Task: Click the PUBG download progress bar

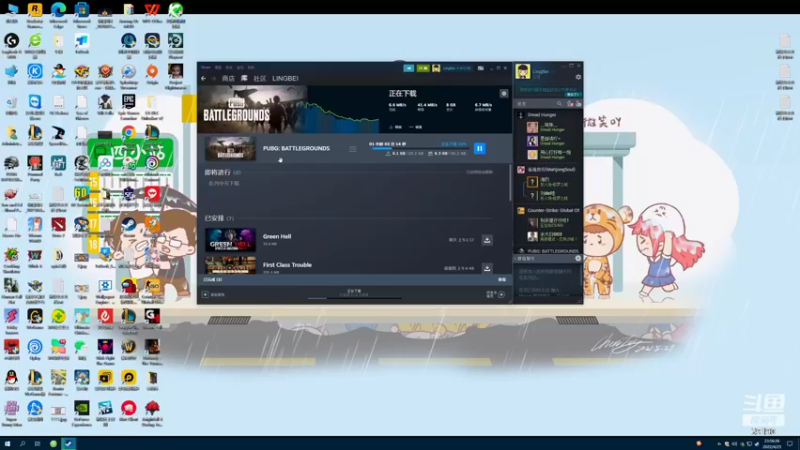Action: click(419, 148)
